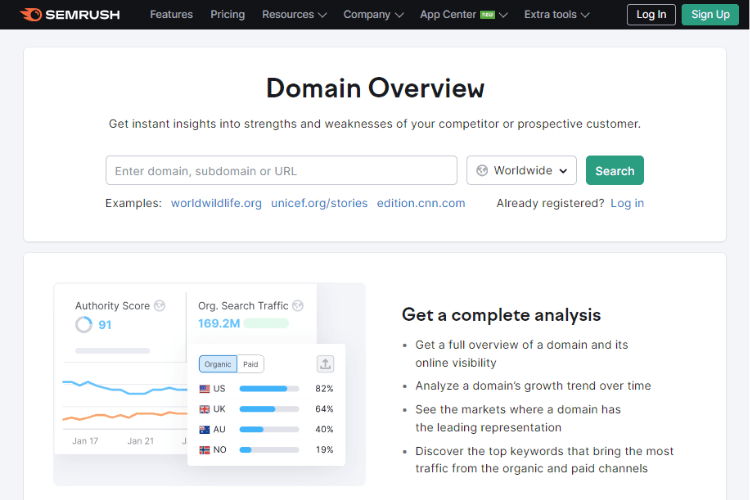
Task: Click the 'Get a complete analysis' heading
Action: [x=501, y=315]
